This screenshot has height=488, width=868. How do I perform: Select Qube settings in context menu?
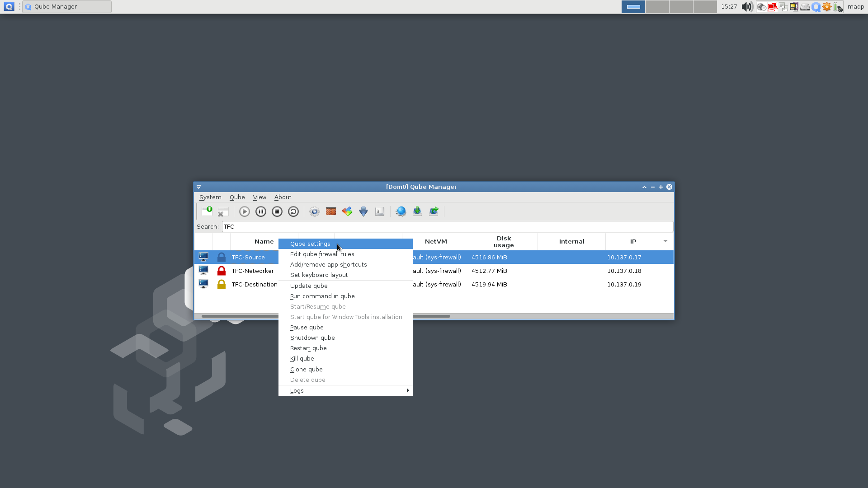pos(310,244)
